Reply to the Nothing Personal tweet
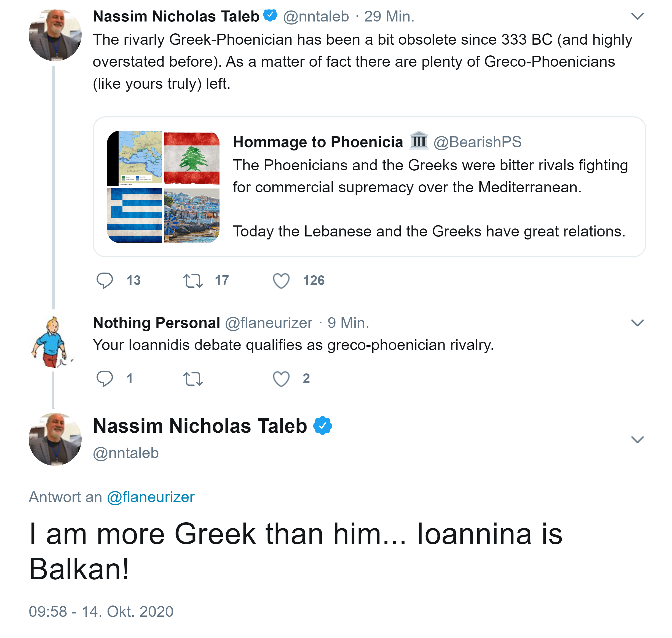Viewport: 672px width, 638px height. click(x=105, y=378)
